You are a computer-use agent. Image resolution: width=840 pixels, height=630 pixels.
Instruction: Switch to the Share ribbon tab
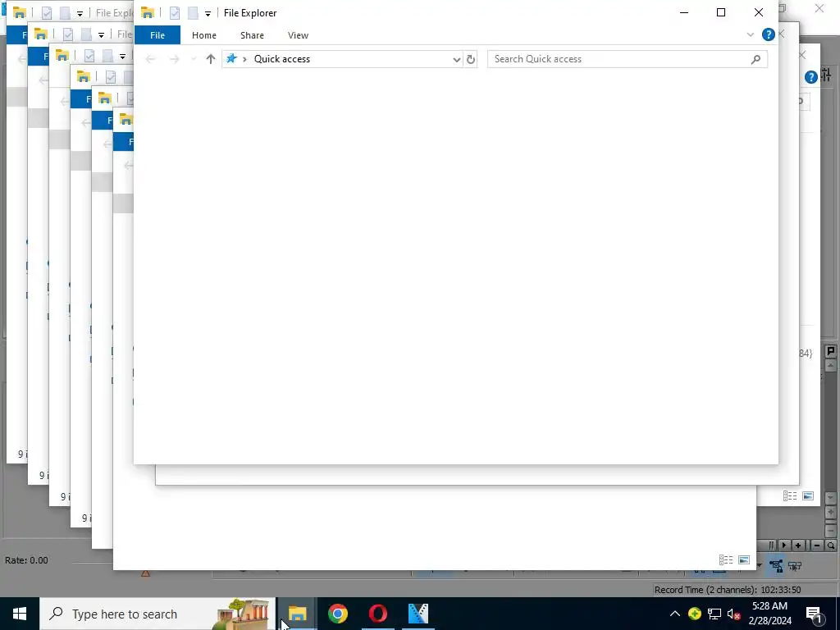[x=252, y=35]
